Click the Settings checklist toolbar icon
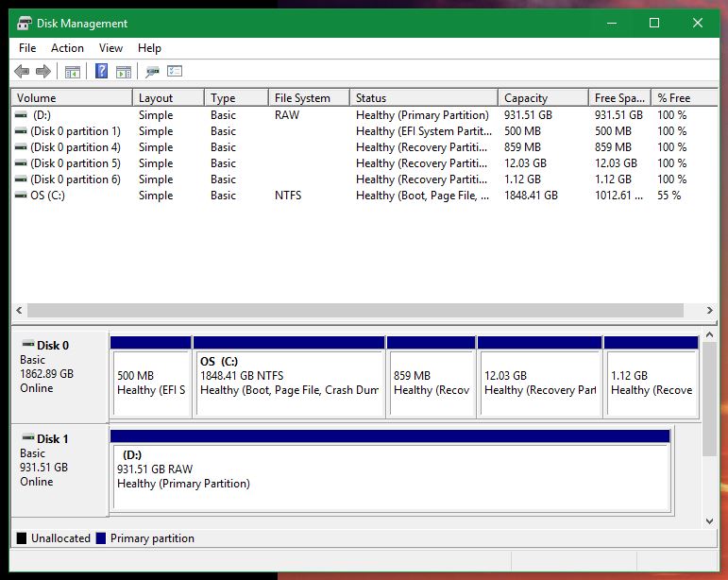This screenshot has width=728, height=580. coord(174,72)
